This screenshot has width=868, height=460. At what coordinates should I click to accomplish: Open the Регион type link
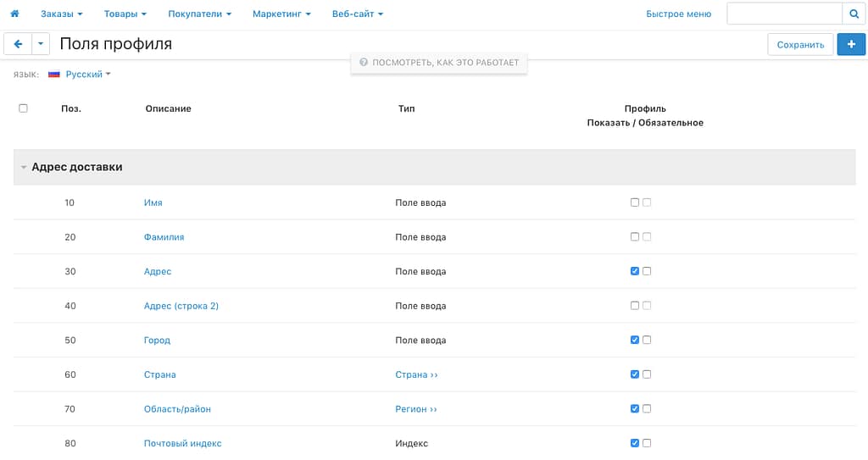(x=415, y=409)
